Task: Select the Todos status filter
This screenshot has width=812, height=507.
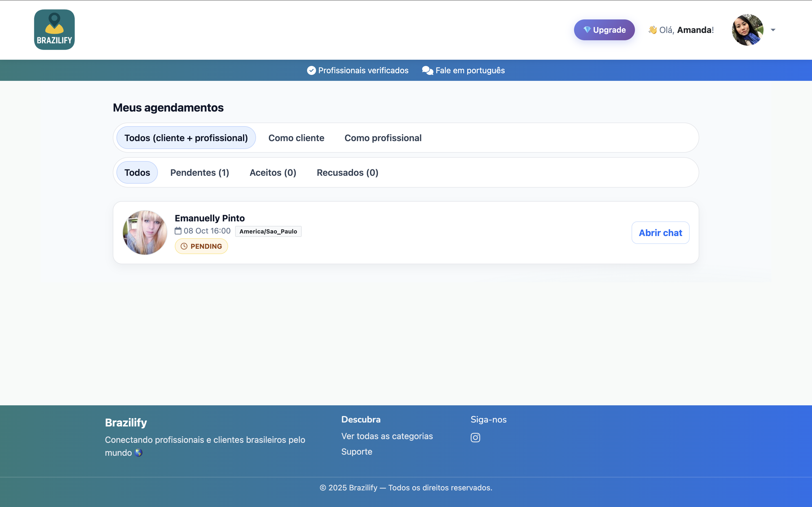Action: [137, 172]
